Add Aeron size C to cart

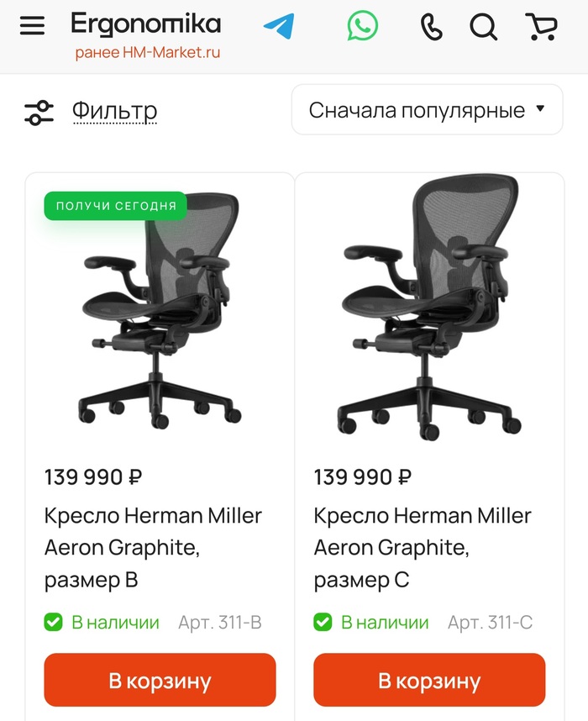pyautogui.click(x=429, y=680)
